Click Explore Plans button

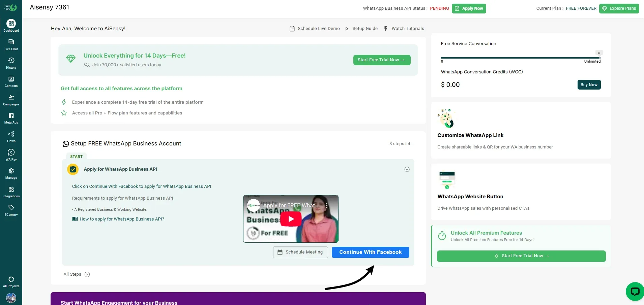click(619, 8)
